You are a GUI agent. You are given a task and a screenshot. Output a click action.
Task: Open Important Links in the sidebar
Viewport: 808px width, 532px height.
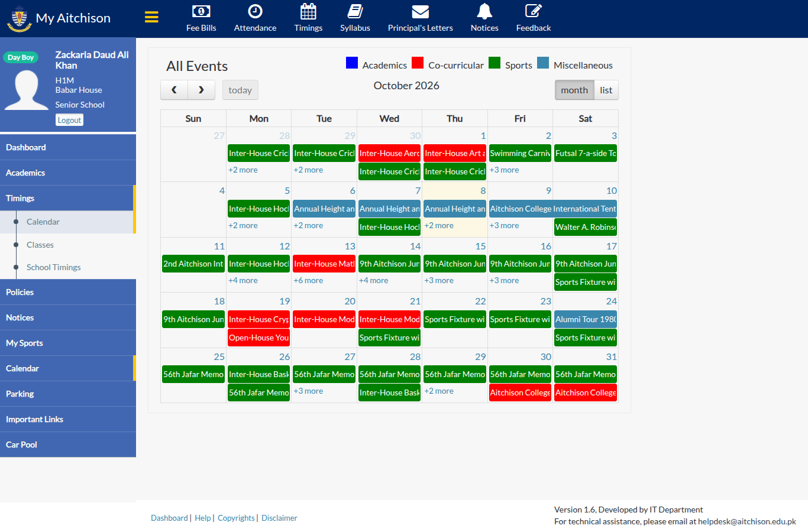(x=68, y=419)
